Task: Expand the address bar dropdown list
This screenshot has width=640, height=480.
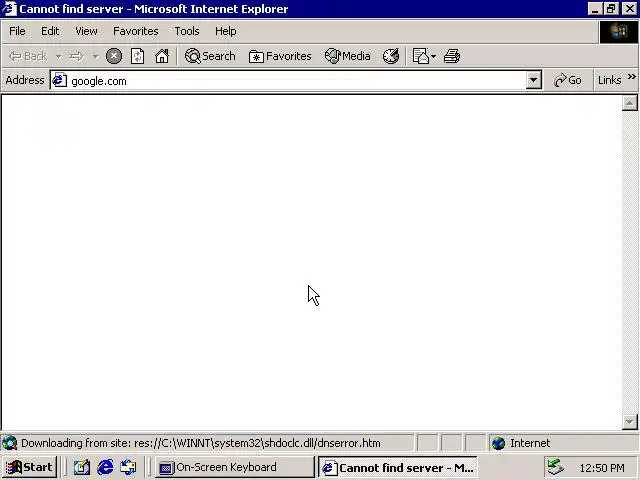Action: pyautogui.click(x=533, y=80)
